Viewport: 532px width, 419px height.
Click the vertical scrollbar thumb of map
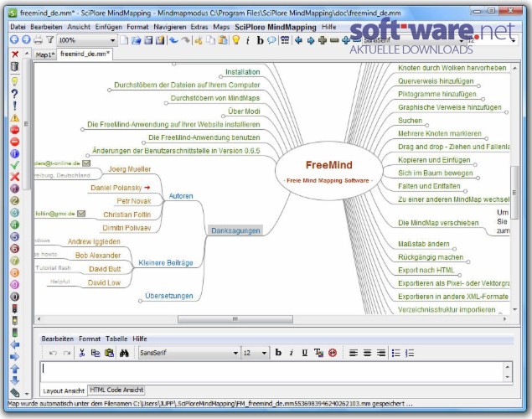click(514, 192)
